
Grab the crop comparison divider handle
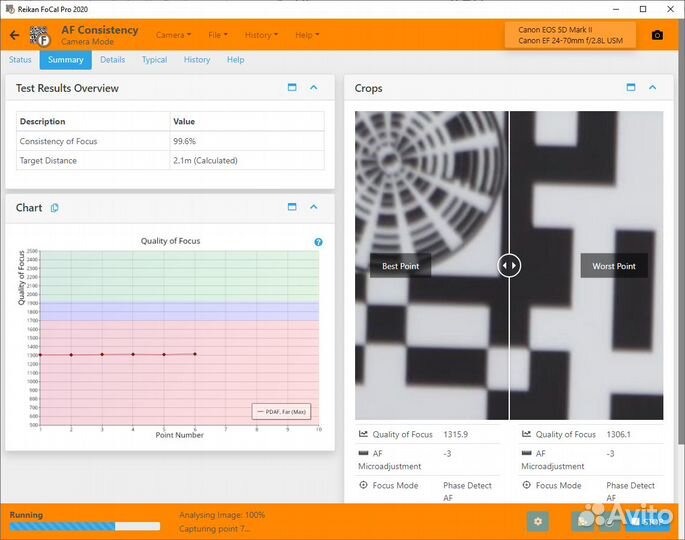click(509, 266)
